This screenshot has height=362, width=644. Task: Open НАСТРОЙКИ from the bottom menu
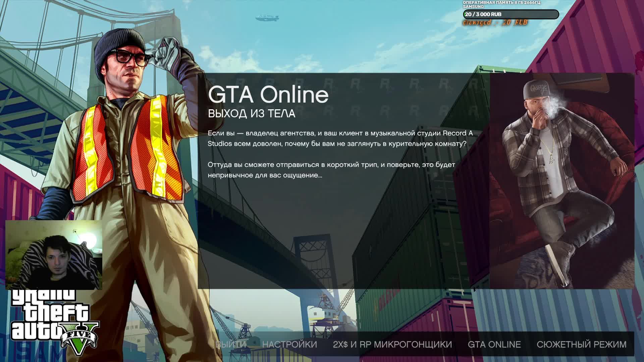[x=289, y=344]
